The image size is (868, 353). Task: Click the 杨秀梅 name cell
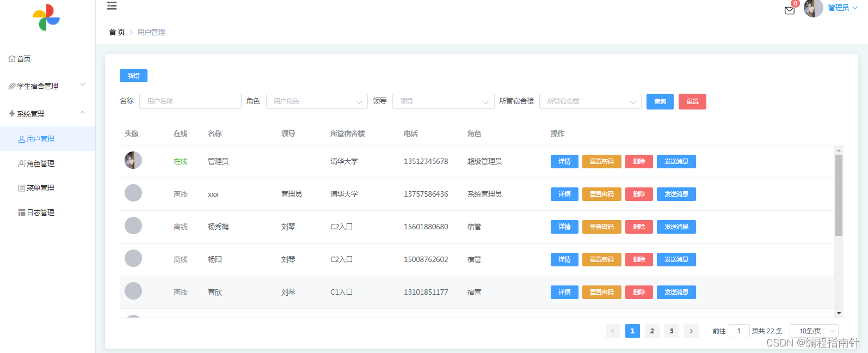(218, 227)
